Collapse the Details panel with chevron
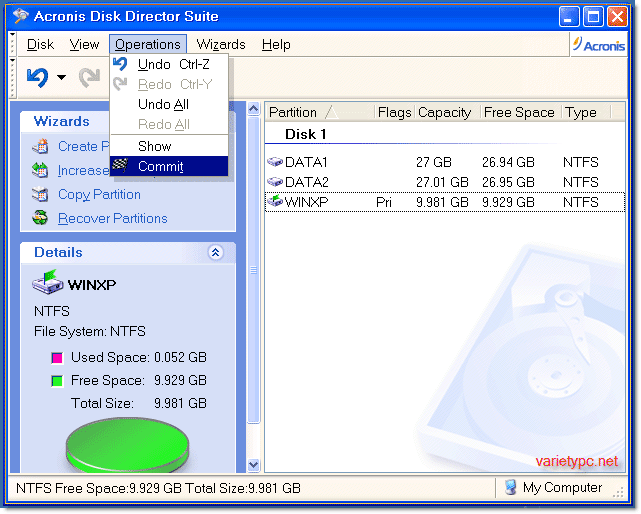The height and width of the screenshot is (514, 641). pos(215,253)
